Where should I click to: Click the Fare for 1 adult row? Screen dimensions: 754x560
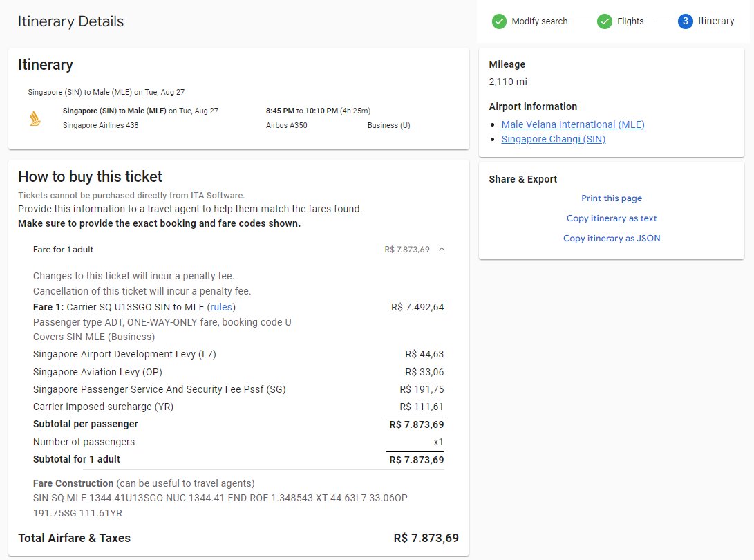[x=239, y=249]
